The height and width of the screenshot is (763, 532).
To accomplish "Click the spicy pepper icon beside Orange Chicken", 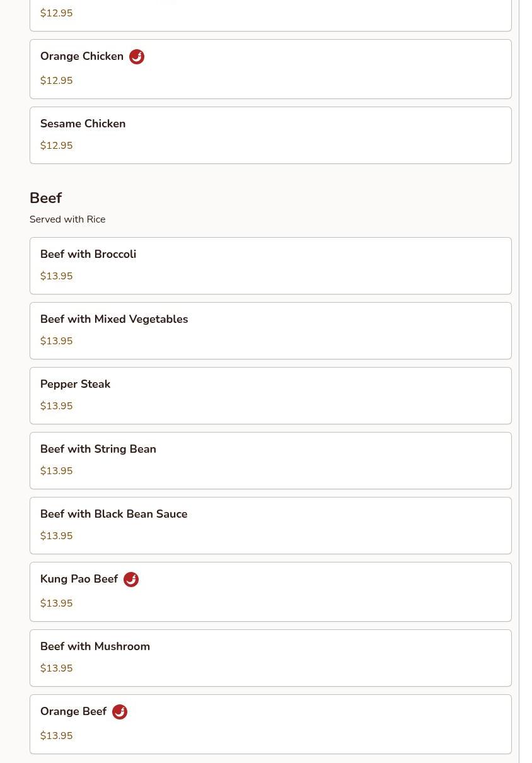I will pos(137,57).
